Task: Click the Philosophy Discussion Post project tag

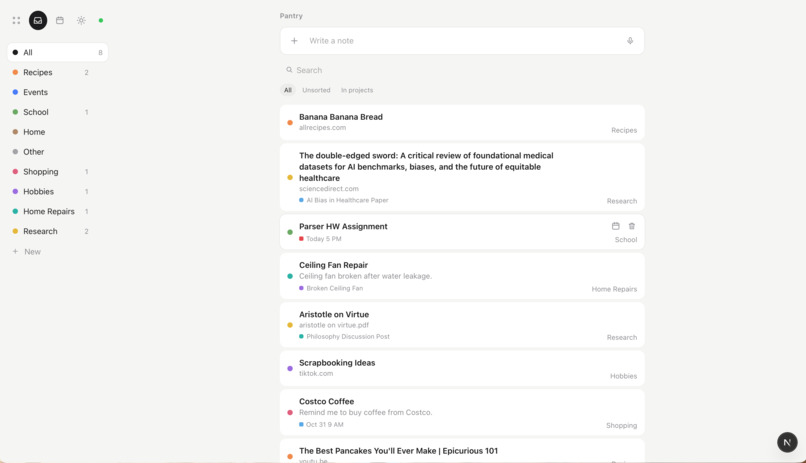Action: tap(344, 337)
